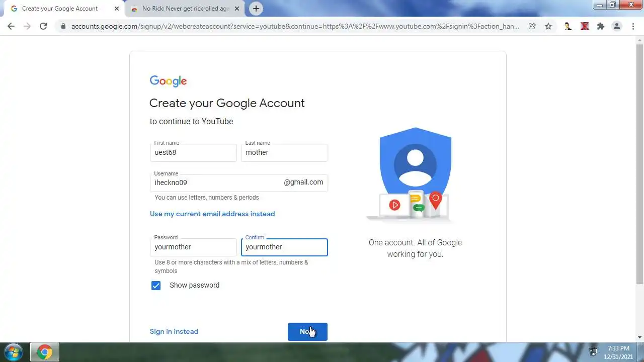Screen dimensions: 644x362
Task: Click the Show password label text
Action: [194, 285]
